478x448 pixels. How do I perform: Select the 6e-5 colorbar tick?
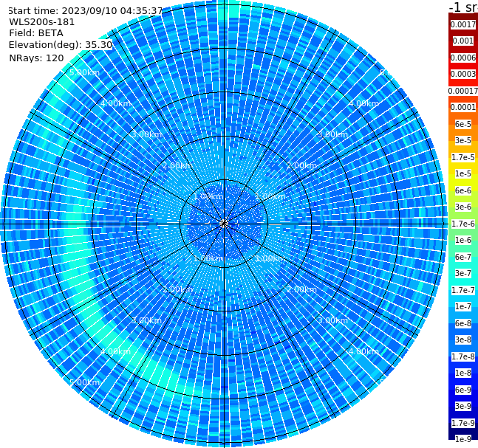coord(463,124)
